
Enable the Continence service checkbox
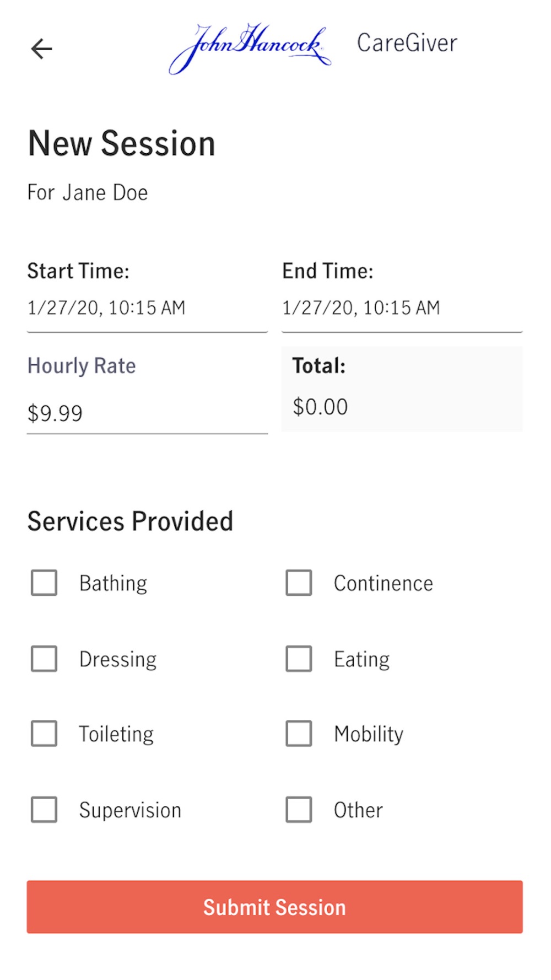click(x=299, y=583)
